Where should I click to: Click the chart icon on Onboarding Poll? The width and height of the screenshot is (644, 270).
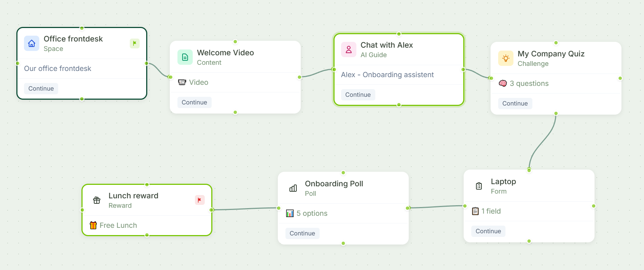tap(293, 188)
